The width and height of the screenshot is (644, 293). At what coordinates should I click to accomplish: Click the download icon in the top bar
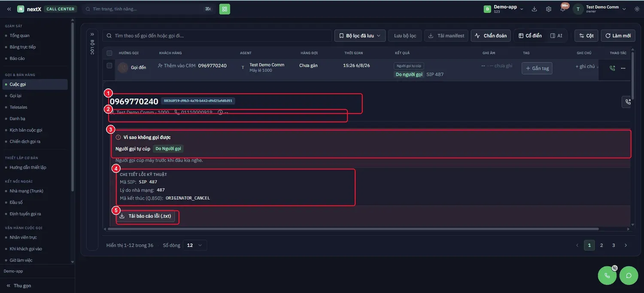coord(535,9)
